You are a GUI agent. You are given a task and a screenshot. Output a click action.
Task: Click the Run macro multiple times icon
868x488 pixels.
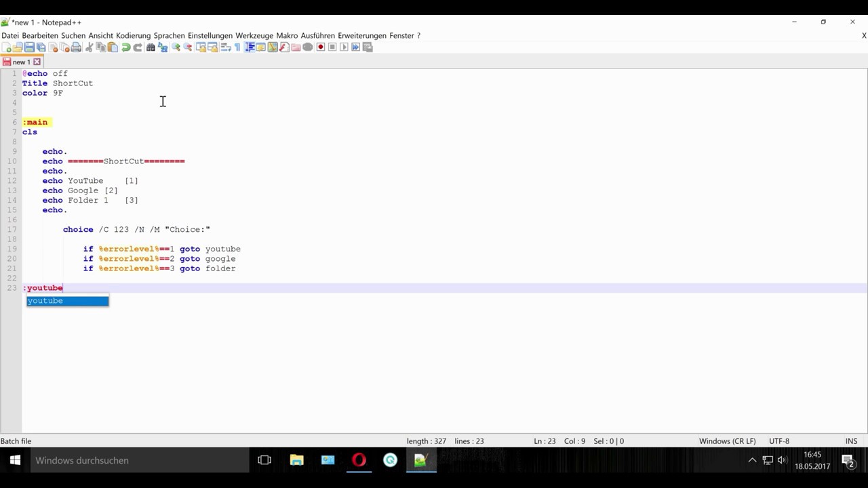click(355, 47)
